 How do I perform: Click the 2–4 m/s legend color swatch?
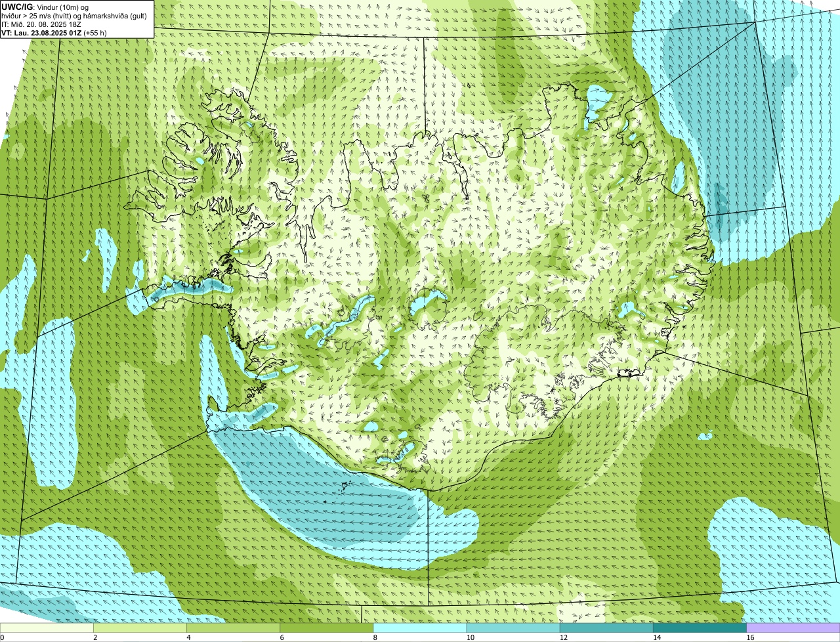point(140,628)
